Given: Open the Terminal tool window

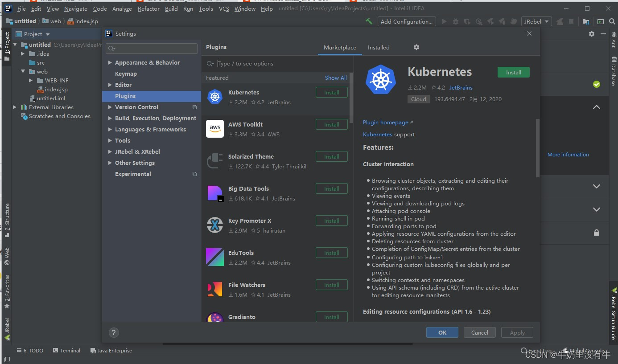Looking at the screenshot, I should (x=66, y=351).
